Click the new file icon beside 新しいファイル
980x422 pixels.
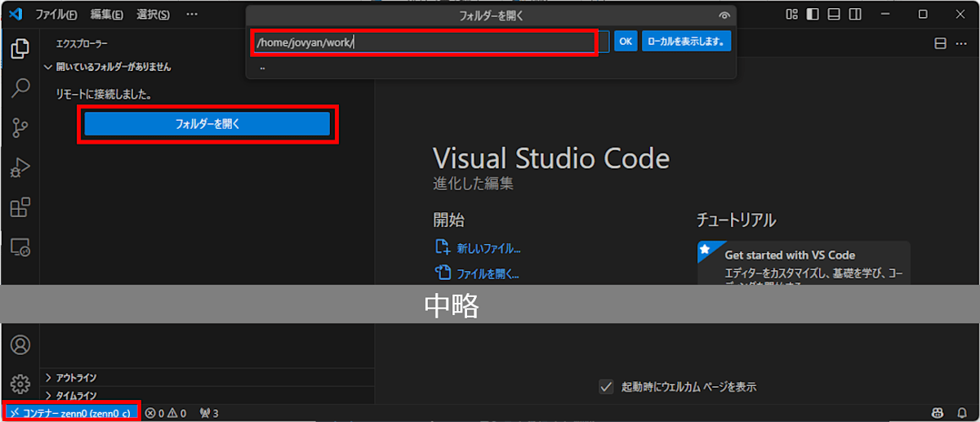[x=443, y=247]
